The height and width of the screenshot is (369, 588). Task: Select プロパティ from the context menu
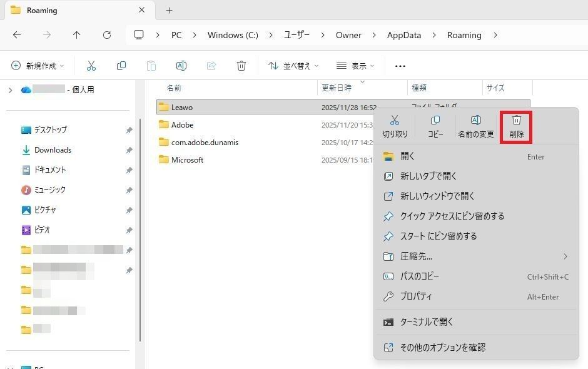click(x=416, y=296)
